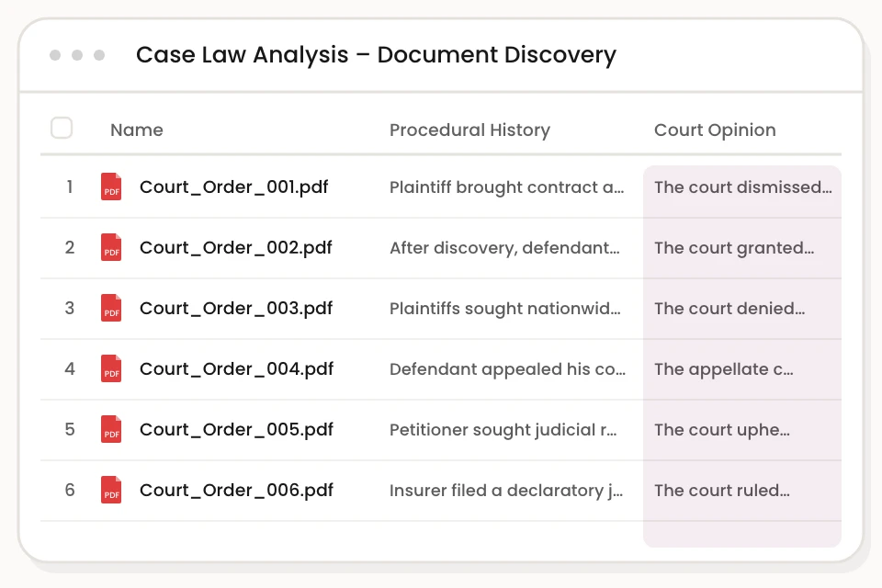Select cell 'Petitioner sought judicial r…'

pyautogui.click(x=503, y=430)
